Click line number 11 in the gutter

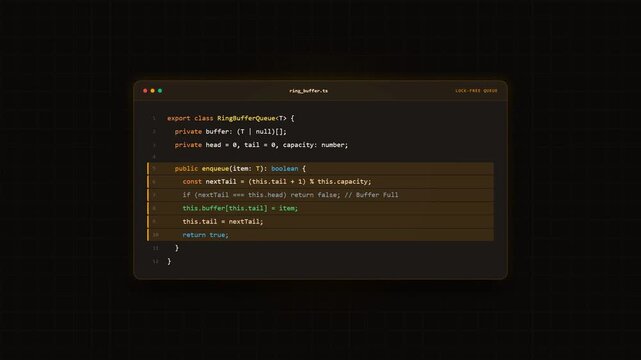point(155,248)
